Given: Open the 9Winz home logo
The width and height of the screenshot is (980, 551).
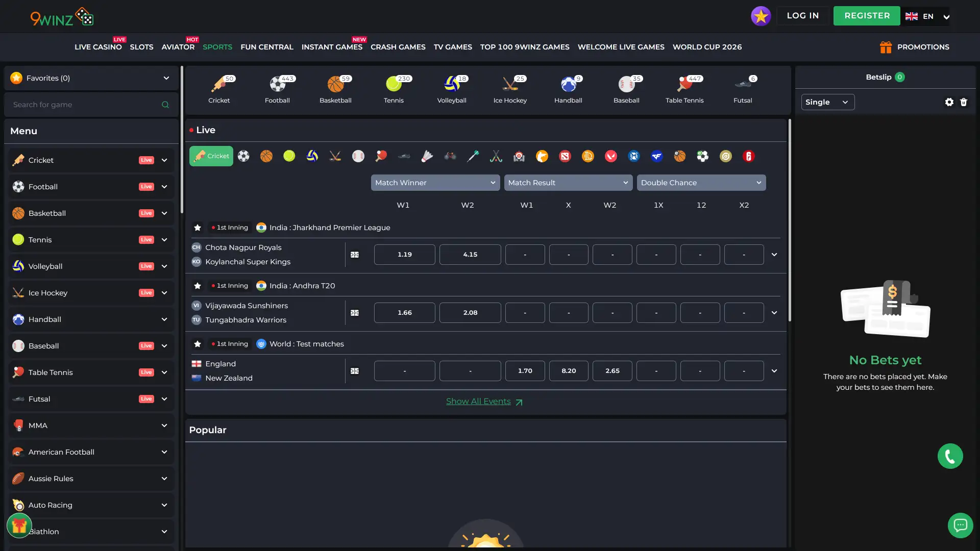Looking at the screenshot, I should 62,17.
